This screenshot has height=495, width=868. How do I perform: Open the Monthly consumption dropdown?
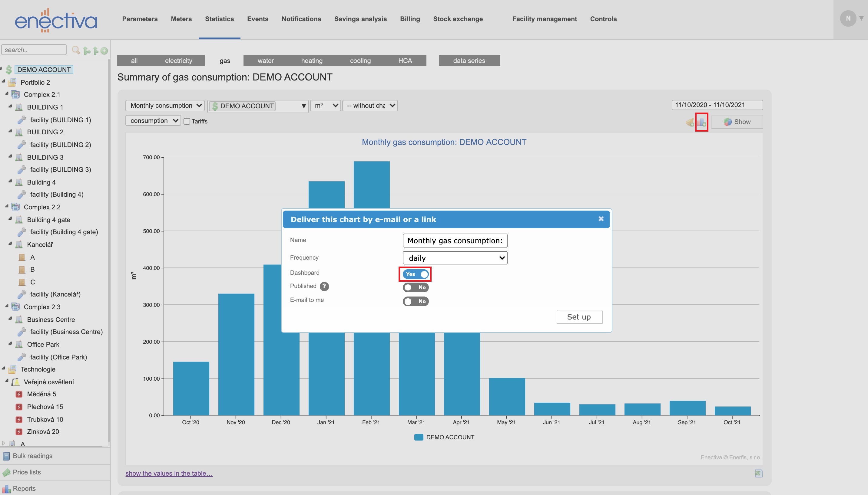(165, 105)
